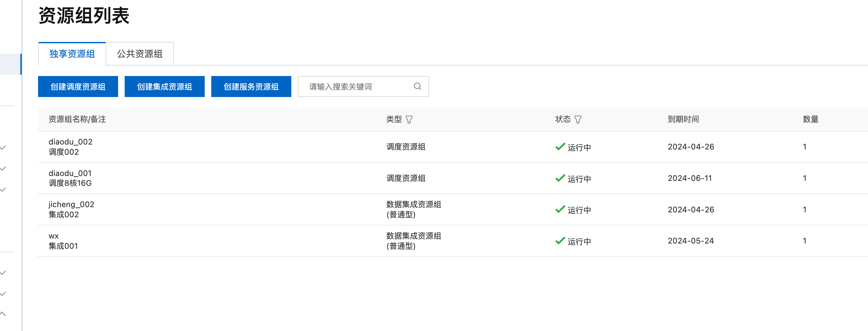
Task: Click the 数量 column header
Action: click(x=810, y=119)
